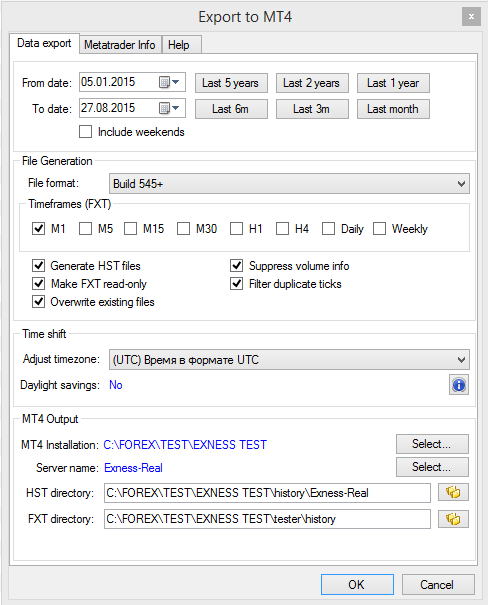
Task: Click Select for Server name
Action: (432, 467)
